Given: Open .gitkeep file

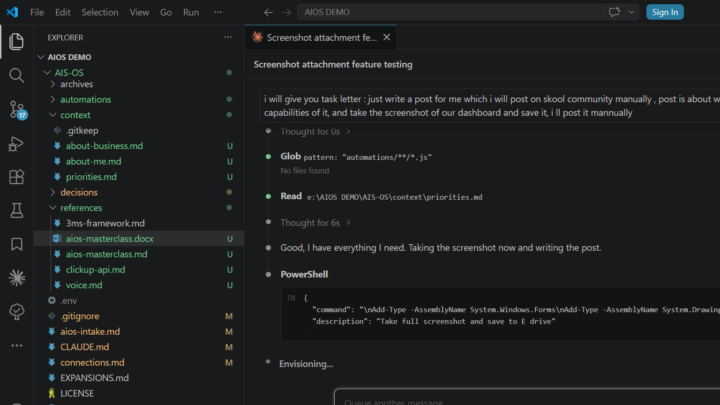Looking at the screenshot, I should coord(82,130).
